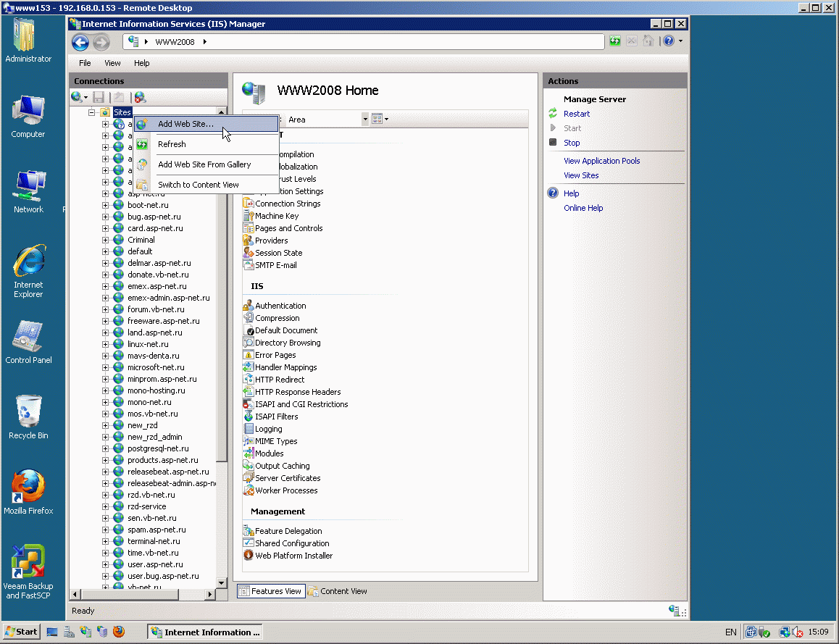839x644 pixels.
Task: Click the Delete connection icon in Connections toolbar
Action: click(x=140, y=97)
